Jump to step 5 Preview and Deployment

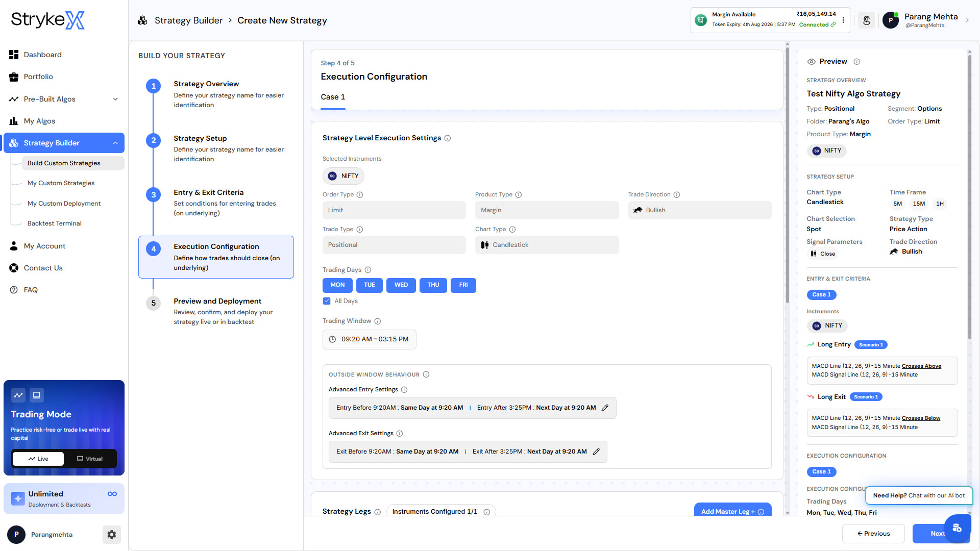pyautogui.click(x=216, y=311)
